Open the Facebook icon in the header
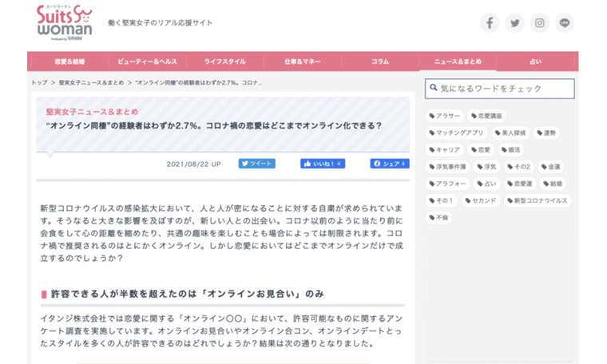Image resolution: width=607 pixels, height=364 pixels. [490, 23]
